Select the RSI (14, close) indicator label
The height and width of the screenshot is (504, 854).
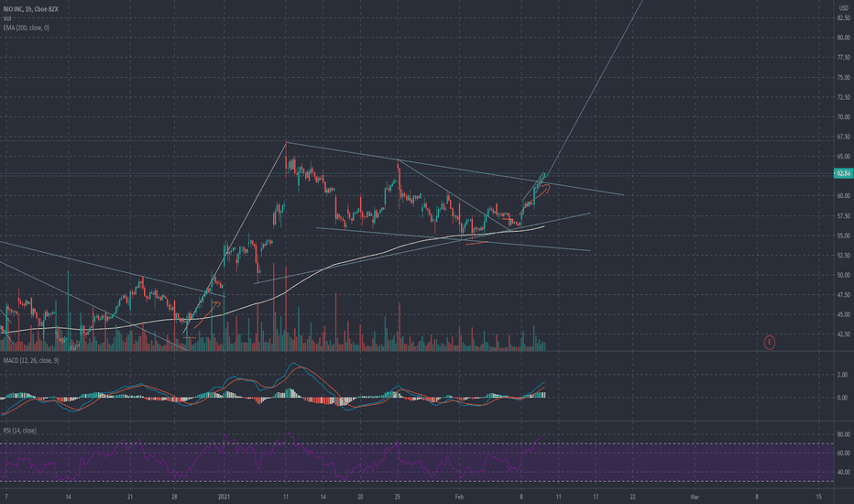click(20, 431)
